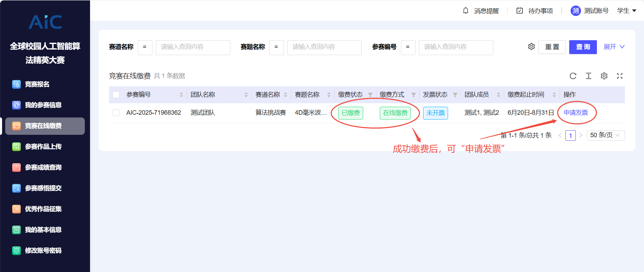Open the 50 条/页 page size dropdown
Screen dimensions: 644x272
tap(606, 135)
